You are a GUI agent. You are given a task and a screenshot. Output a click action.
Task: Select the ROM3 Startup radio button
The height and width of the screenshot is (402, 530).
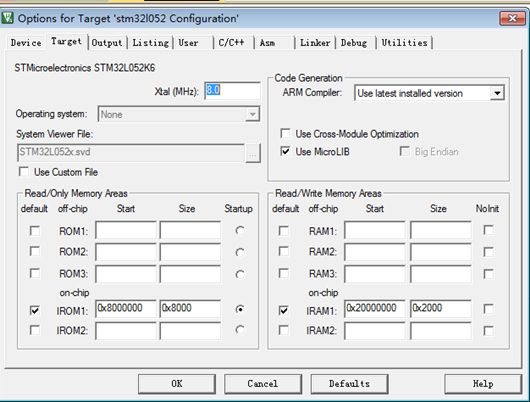(x=240, y=274)
